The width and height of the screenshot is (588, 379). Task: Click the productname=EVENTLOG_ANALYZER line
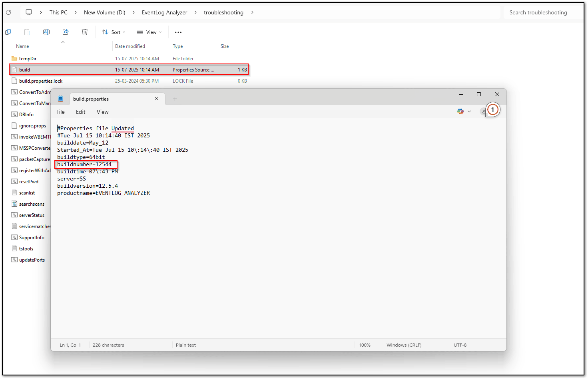104,193
